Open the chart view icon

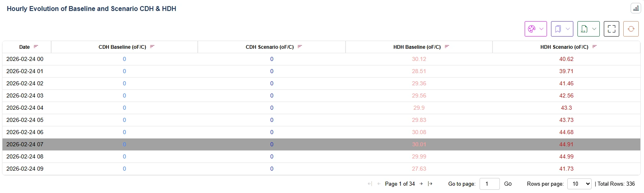tap(635, 8)
